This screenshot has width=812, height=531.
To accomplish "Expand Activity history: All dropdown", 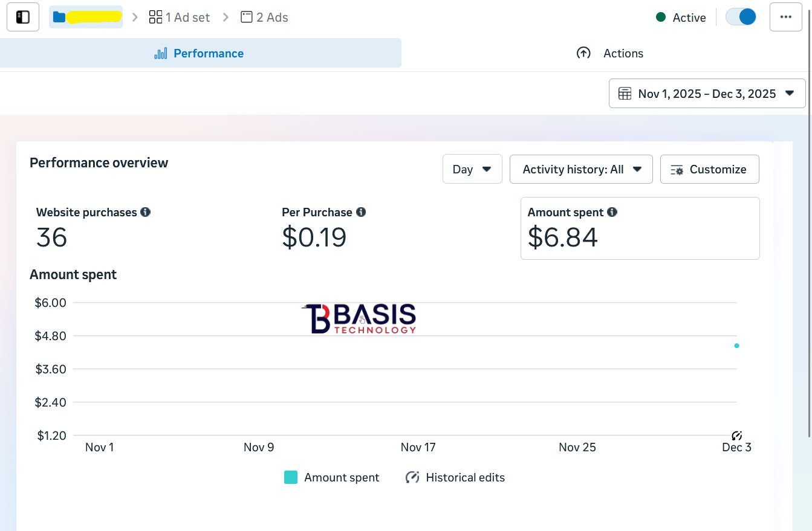I will coord(581,169).
